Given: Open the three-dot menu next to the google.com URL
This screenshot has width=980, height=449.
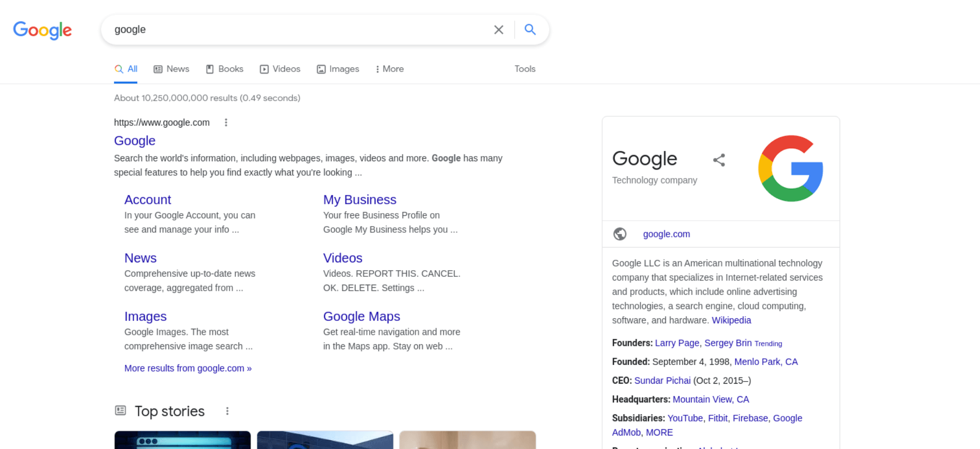Looking at the screenshot, I should click(226, 123).
